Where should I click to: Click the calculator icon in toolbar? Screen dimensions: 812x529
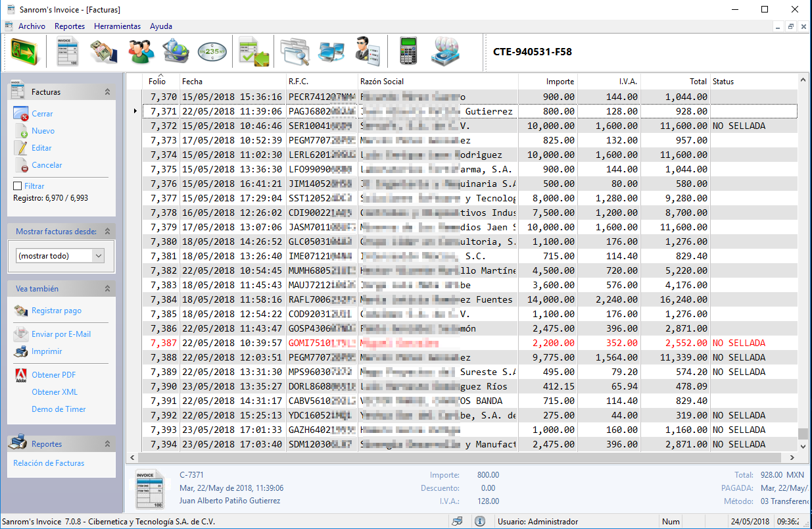(409, 51)
